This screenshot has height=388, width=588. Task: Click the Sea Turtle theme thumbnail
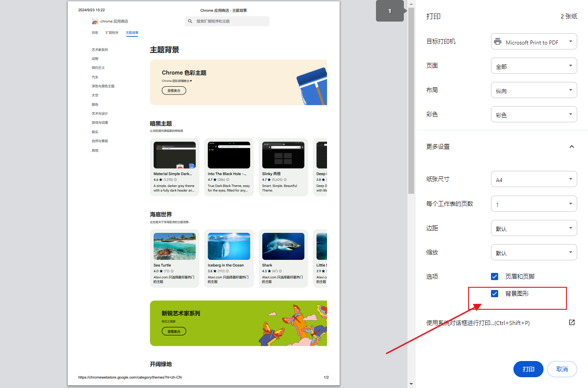pyautogui.click(x=175, y=246)
